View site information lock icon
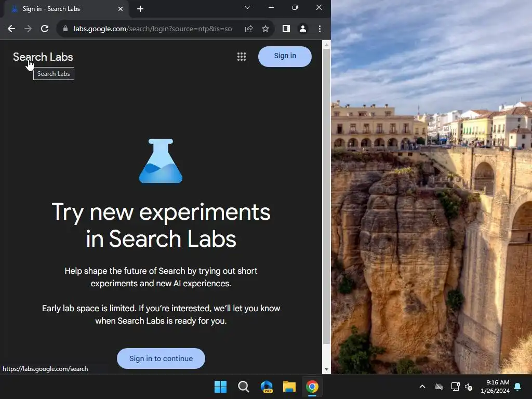532x399 pixels. 65,29
